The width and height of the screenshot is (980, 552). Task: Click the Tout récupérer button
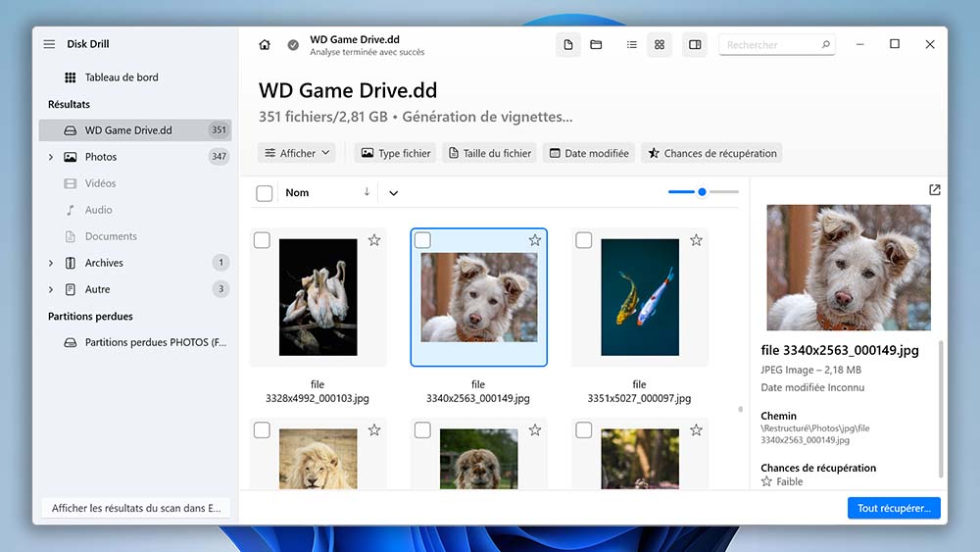point(894,508)
